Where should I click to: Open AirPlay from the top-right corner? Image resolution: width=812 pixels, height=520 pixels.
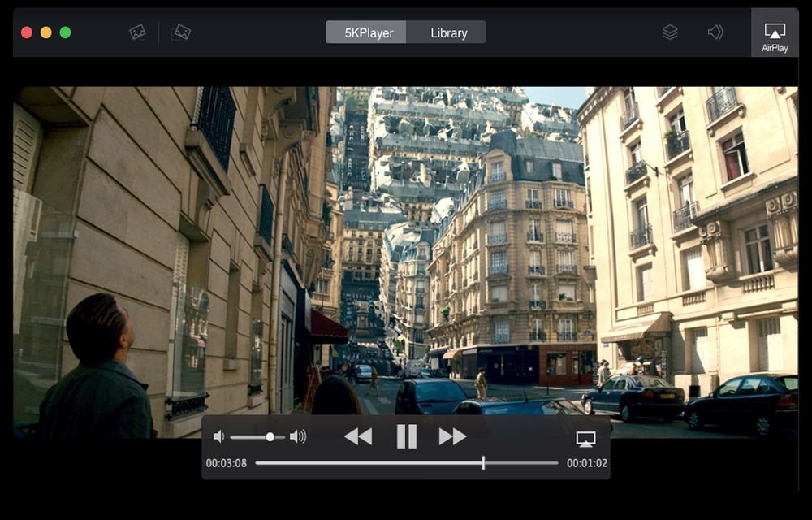(775, 36)
